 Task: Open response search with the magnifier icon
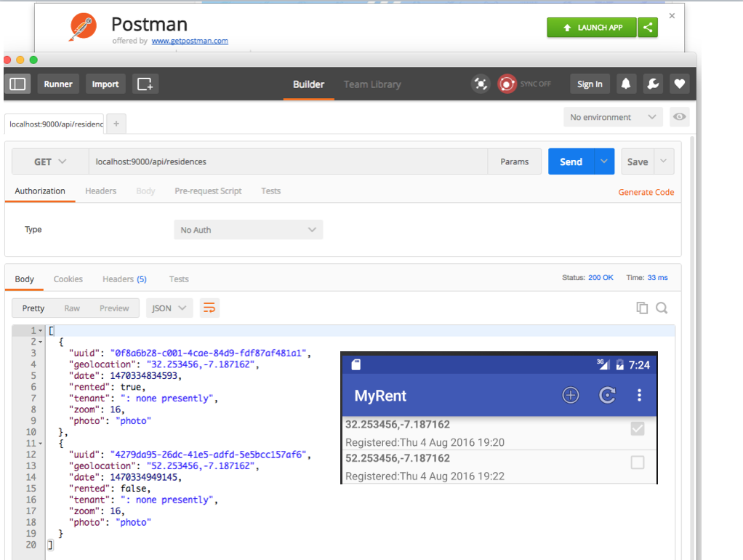click(662, 308)
